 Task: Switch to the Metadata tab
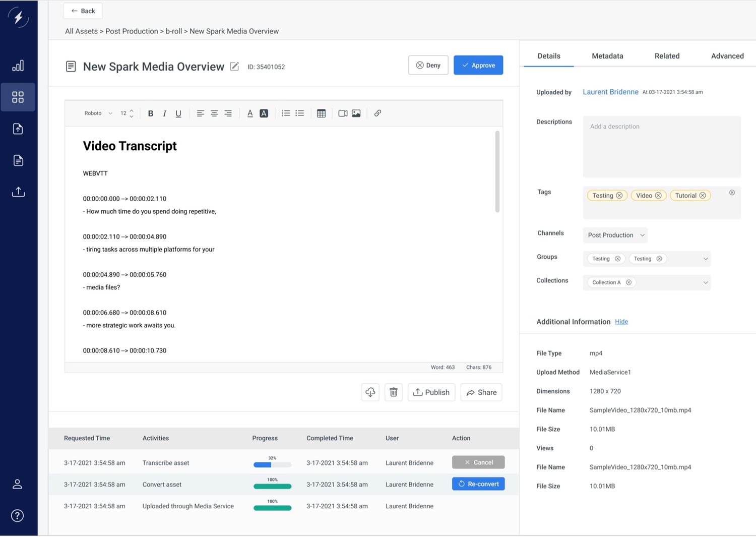pyautogui.click(x=607, y=56)
